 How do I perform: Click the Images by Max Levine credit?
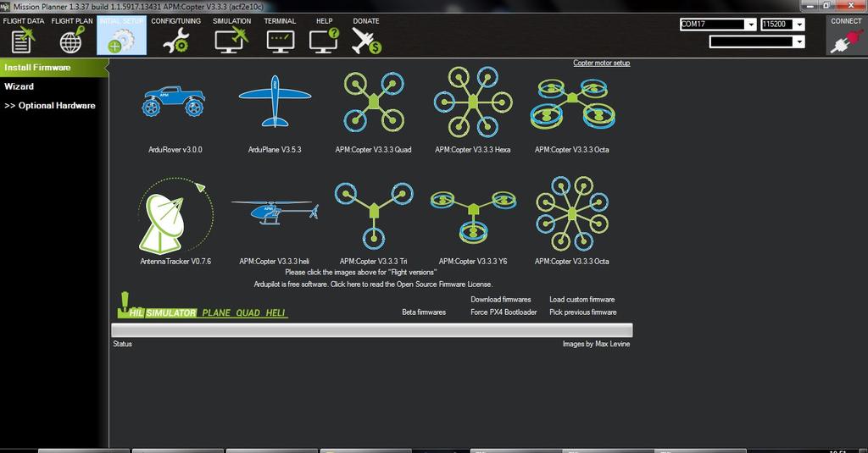(596, 344)
